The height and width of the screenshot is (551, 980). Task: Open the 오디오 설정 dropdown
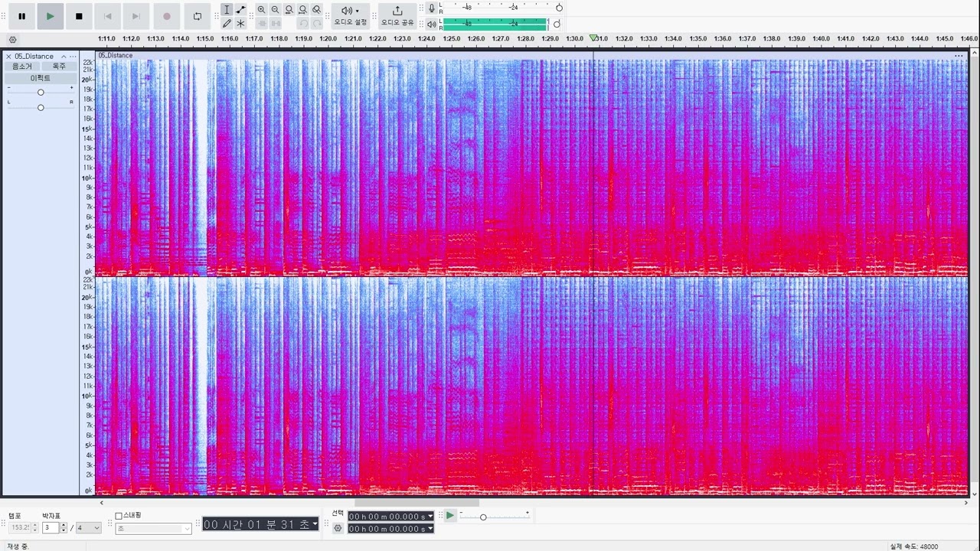(350, 15)
